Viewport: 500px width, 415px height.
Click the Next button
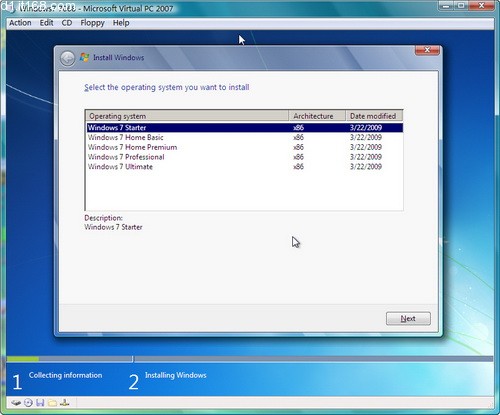pos(408,319)
